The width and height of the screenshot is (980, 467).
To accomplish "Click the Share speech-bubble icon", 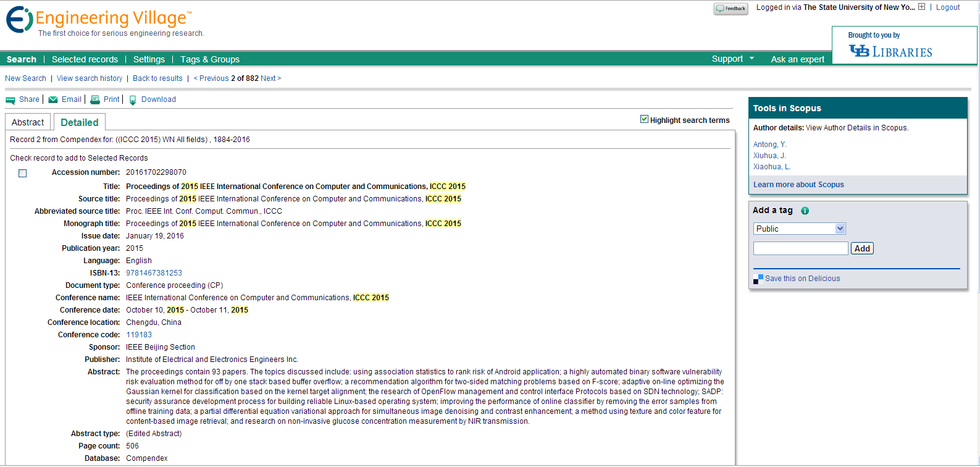I will click(10, 100).
